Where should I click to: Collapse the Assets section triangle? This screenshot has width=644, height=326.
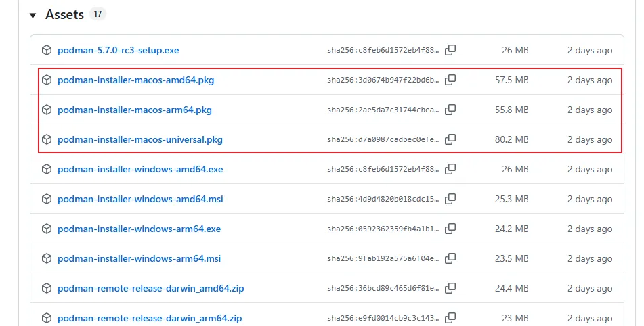pyautogui.click(x=32, y=15)
